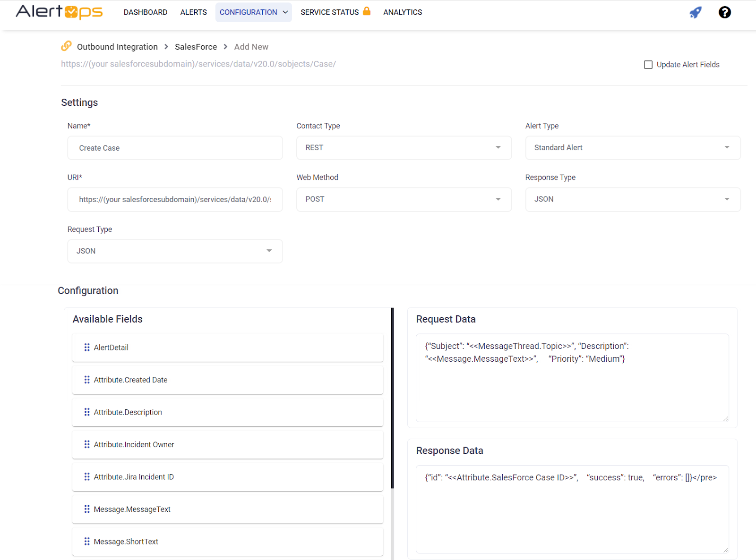The image size is (756, 560).
Task: Expand the Alert Type dropdown
Action: 632,148
